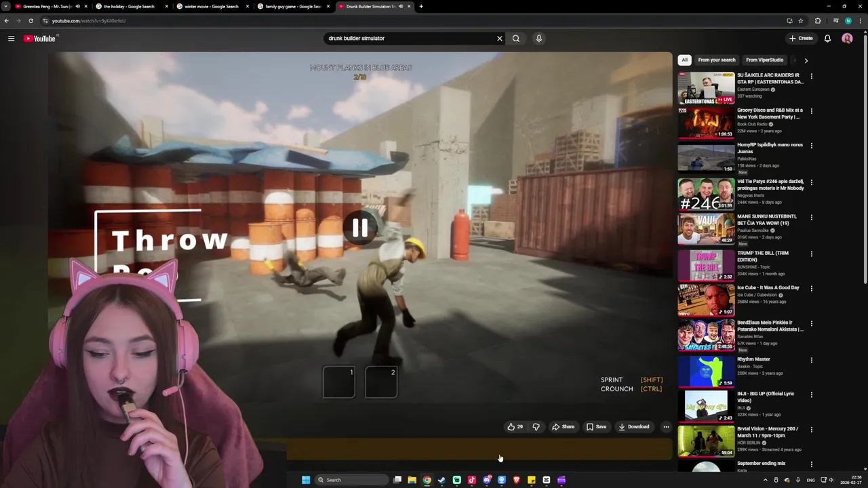The width and height of the screenshot is (868, 488).
Task: Install app icon in address bar
Action: click(x=789, y=21)
